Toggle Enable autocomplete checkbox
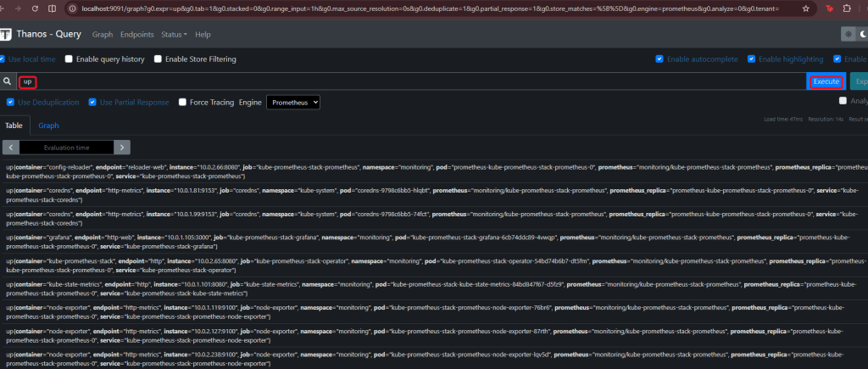 659,59
